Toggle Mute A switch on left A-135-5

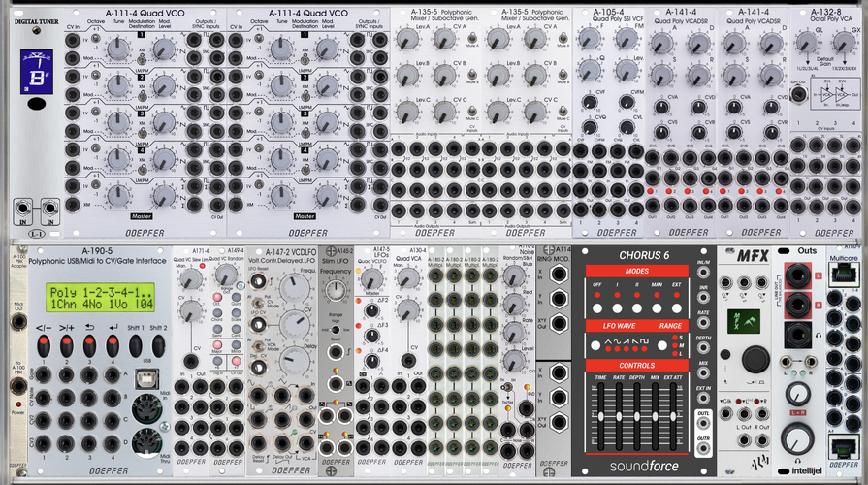[472, 38]
